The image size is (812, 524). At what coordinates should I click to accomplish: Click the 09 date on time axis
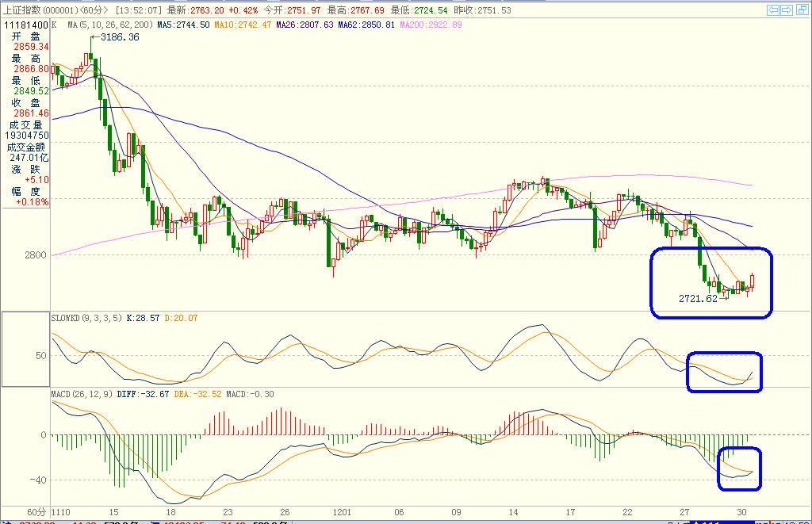(x=456, y=512)
